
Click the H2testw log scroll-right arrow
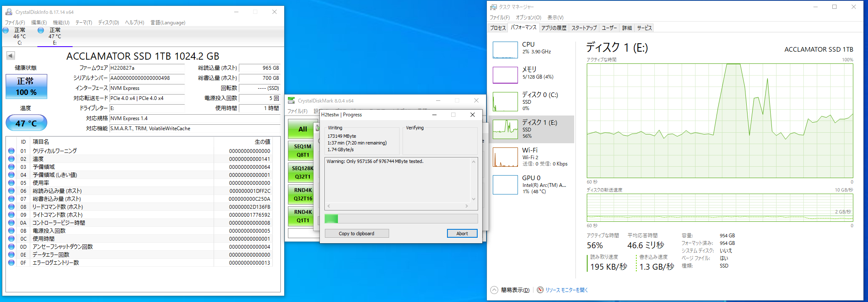click(466, 206)
